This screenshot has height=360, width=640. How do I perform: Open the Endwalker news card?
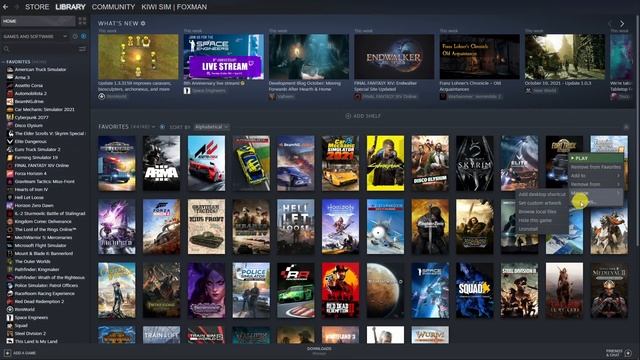point(394,57)
